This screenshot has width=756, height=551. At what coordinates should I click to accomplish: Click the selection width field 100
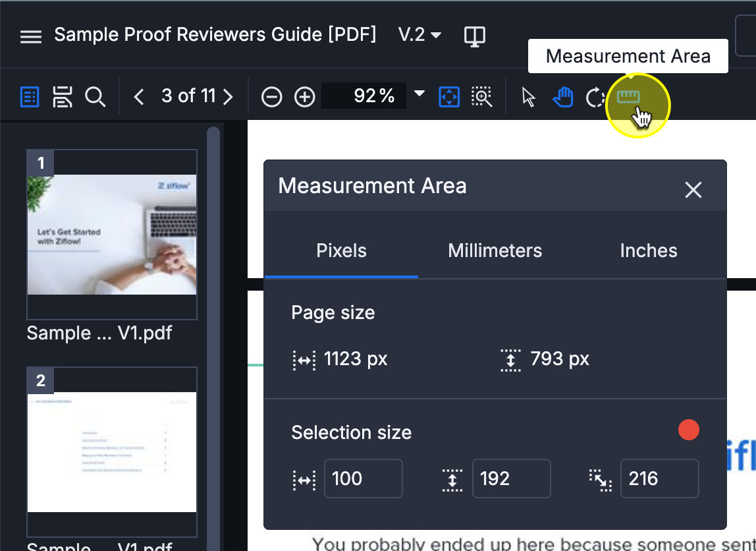pos(364,478)
